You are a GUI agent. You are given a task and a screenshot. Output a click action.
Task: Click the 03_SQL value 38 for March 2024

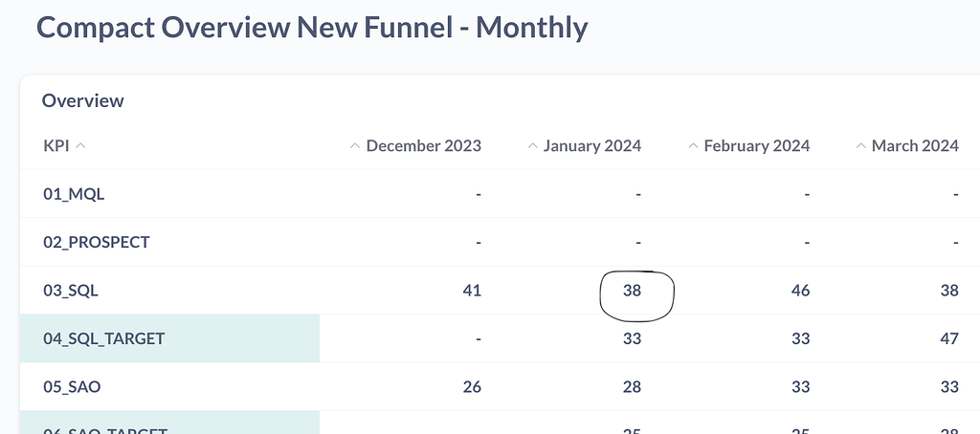point(949,291)
